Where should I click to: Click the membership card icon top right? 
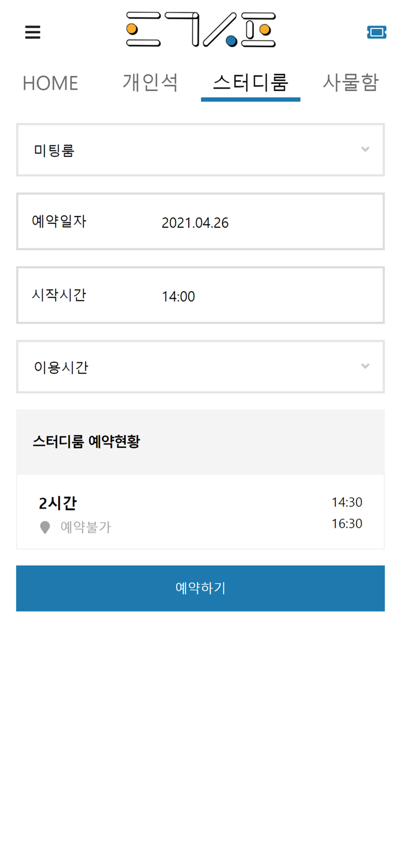tap(378, 32)
